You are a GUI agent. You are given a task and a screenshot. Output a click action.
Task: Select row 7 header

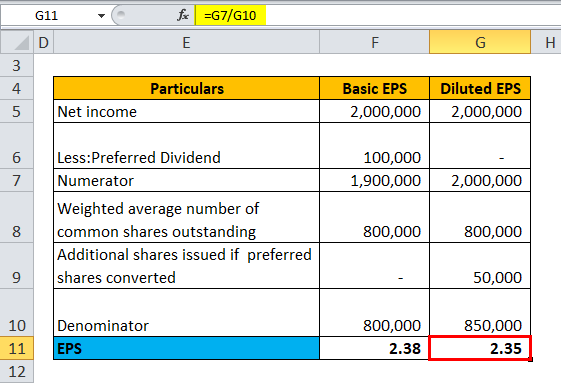click(x=17, y=180)
